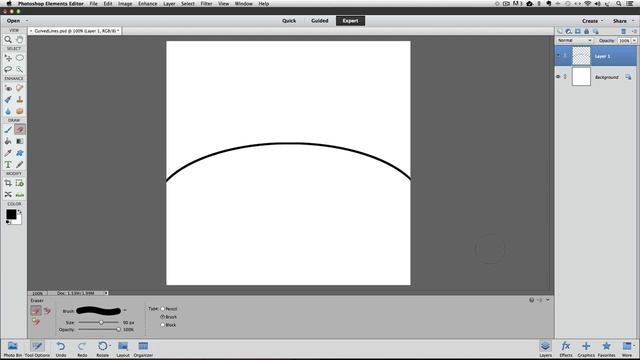
Task: Lock all pixels of the layer
Action: [587, 31]
